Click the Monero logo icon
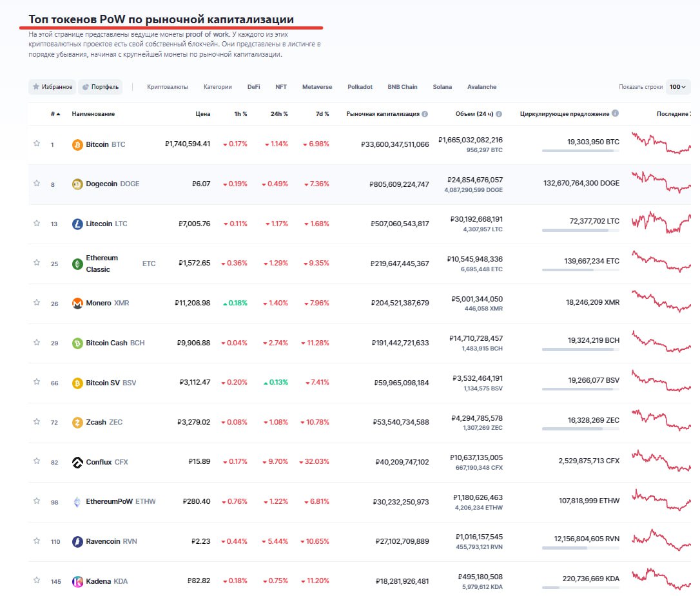Screen dimensions: 700x596 pos(77,303)
